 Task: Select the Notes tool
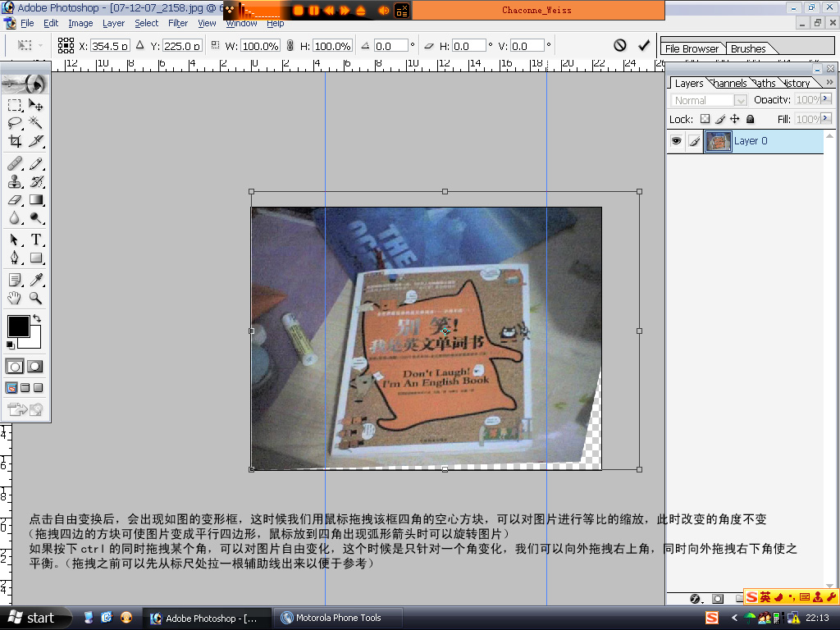[15, 280]
